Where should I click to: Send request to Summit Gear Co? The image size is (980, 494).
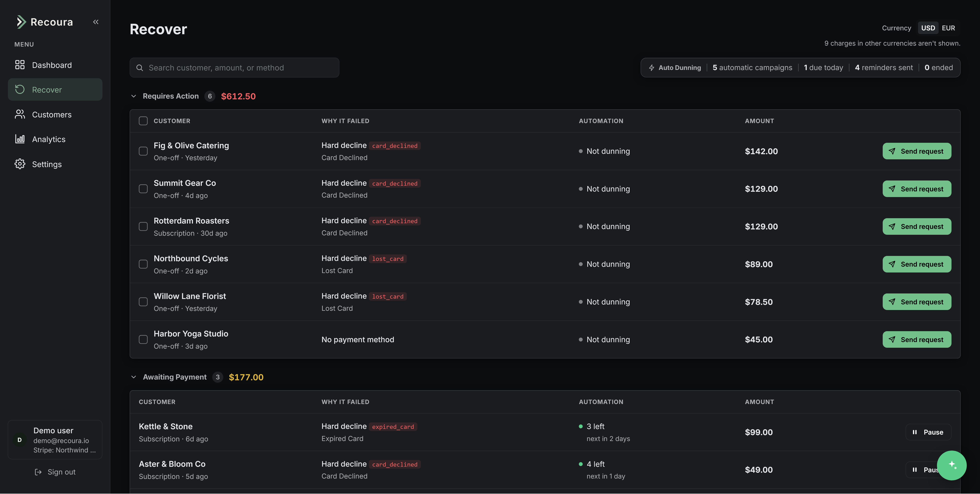click(x=917, y=189)
